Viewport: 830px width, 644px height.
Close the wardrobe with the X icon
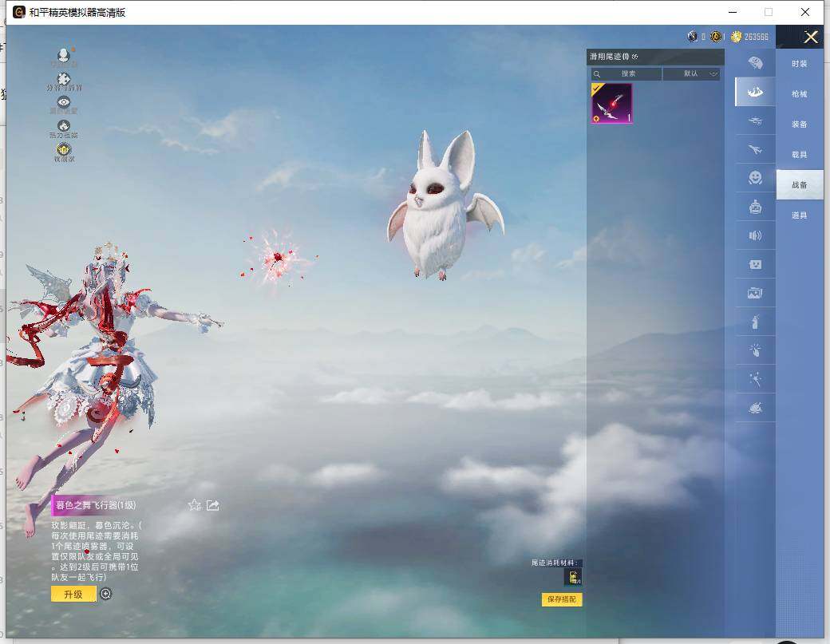(811, 37)
